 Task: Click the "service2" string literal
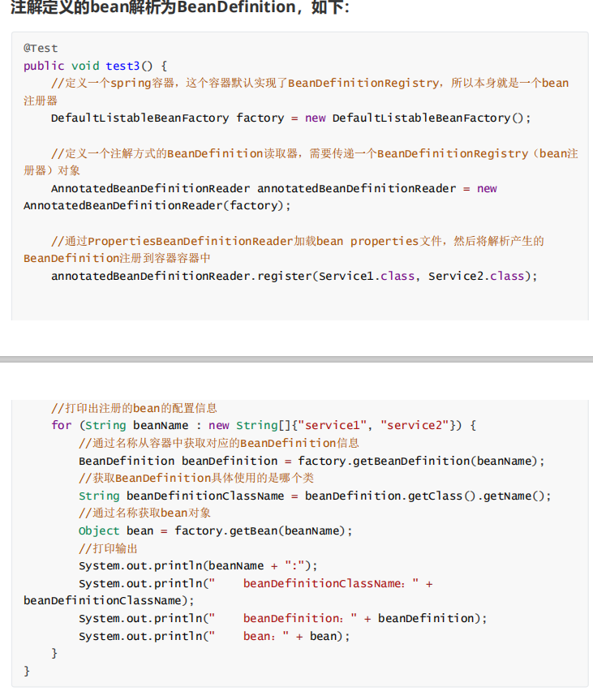[x=414, y=425]
